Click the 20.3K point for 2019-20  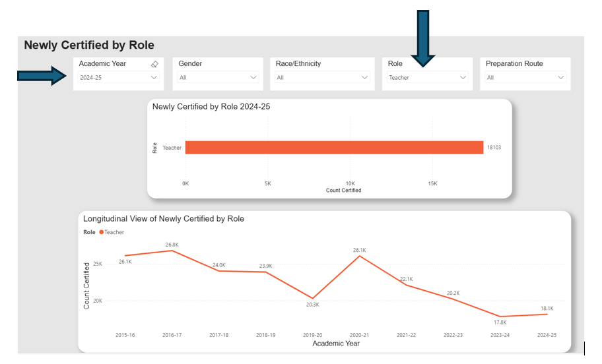pos(312,298)
